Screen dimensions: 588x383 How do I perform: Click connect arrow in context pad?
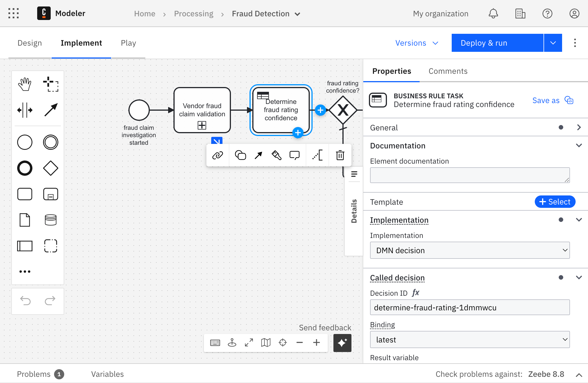pos(258,155)
